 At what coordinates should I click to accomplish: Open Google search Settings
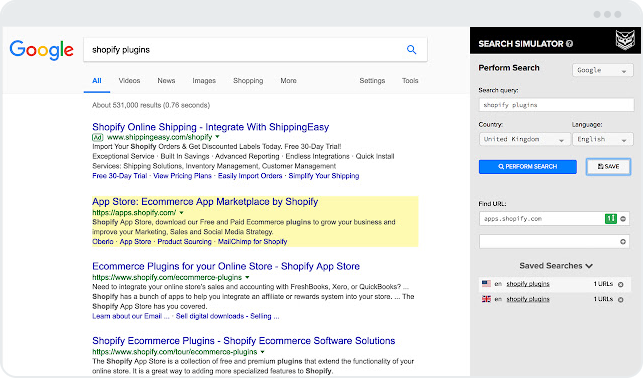coord(372,81)
